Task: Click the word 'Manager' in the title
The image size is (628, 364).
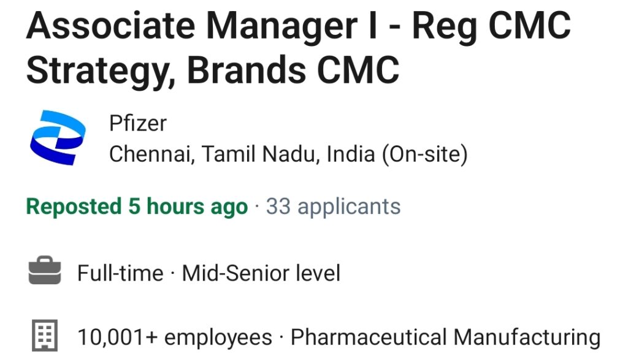Action: (281, 27)
